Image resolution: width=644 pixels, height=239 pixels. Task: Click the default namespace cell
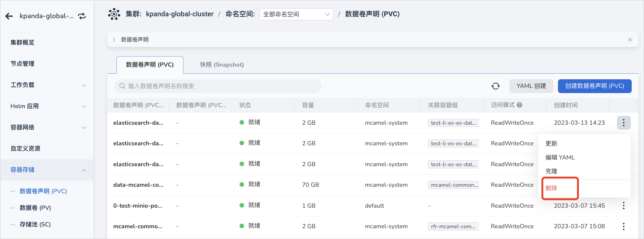(375, 206)
